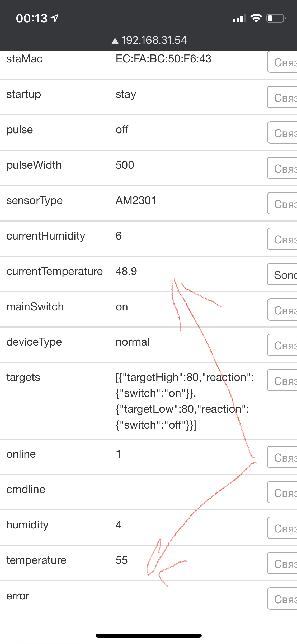Open the Sono button beside currentTemperature
The image size is (297, 644).
pyautogui.click(x=282, y=274)
